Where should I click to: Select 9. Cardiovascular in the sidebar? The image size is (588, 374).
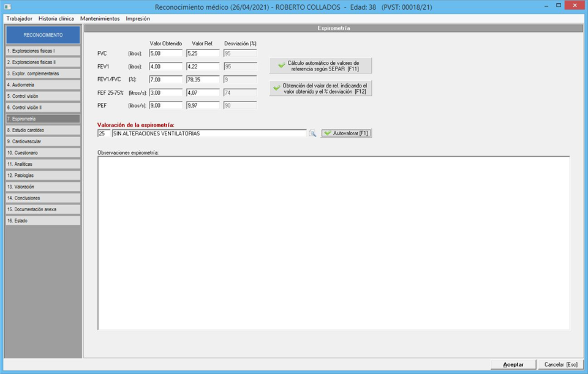click(43, 141)
